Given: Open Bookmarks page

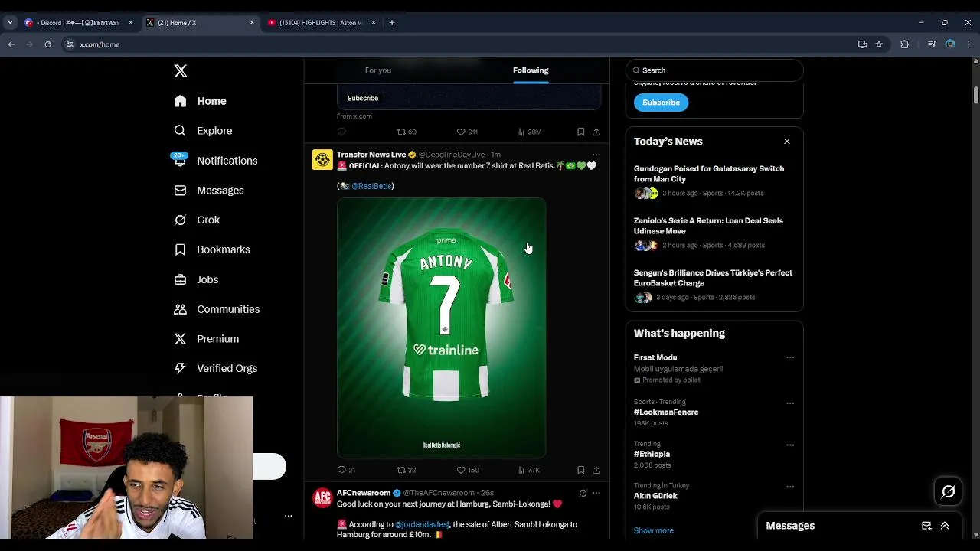Looking at the screenshot, I should pos(212,249).
